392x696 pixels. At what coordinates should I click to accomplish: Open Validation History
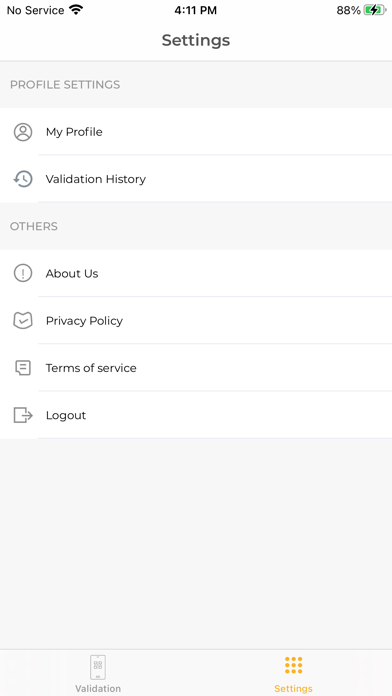pyautogui.click(x=196, y=179)
